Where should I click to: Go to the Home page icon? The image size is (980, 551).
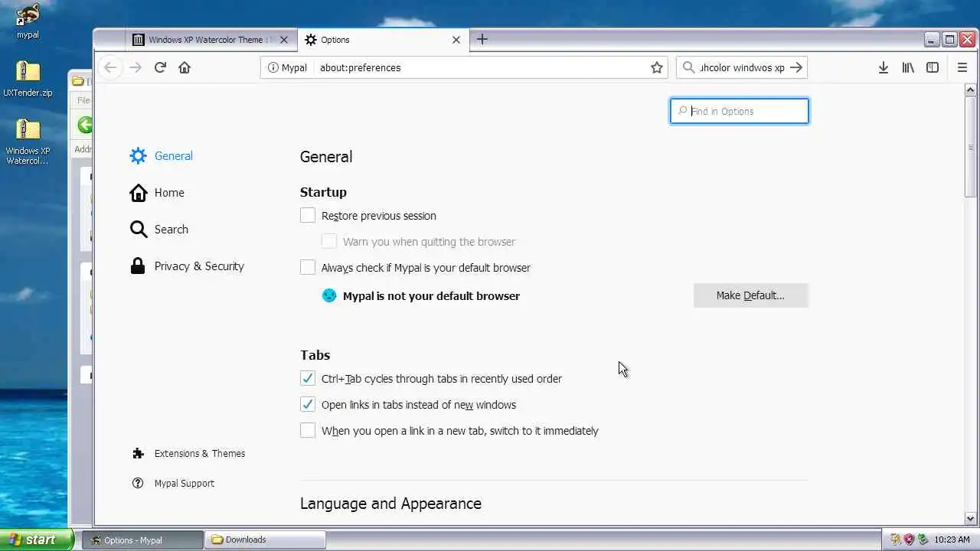(x=185, y=67)
